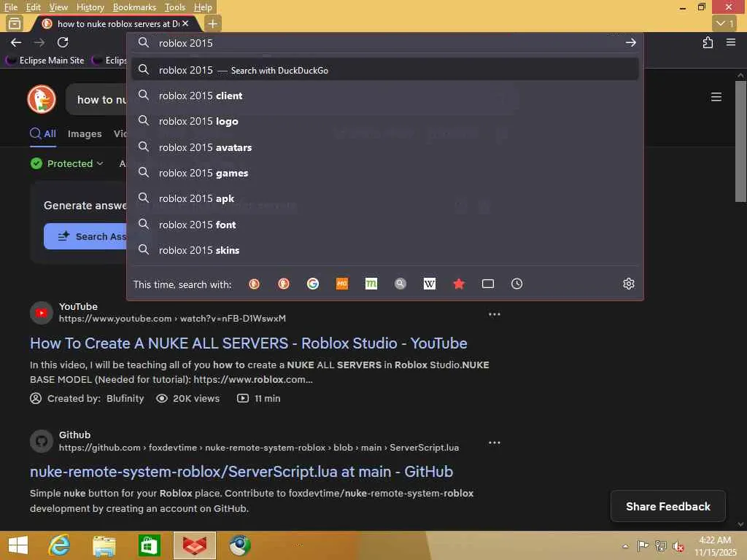The height and width of the screenshot is (560, 747).
Task: Select the 'roblox 2015 avatars' suggestion
Action: point(385,147)
